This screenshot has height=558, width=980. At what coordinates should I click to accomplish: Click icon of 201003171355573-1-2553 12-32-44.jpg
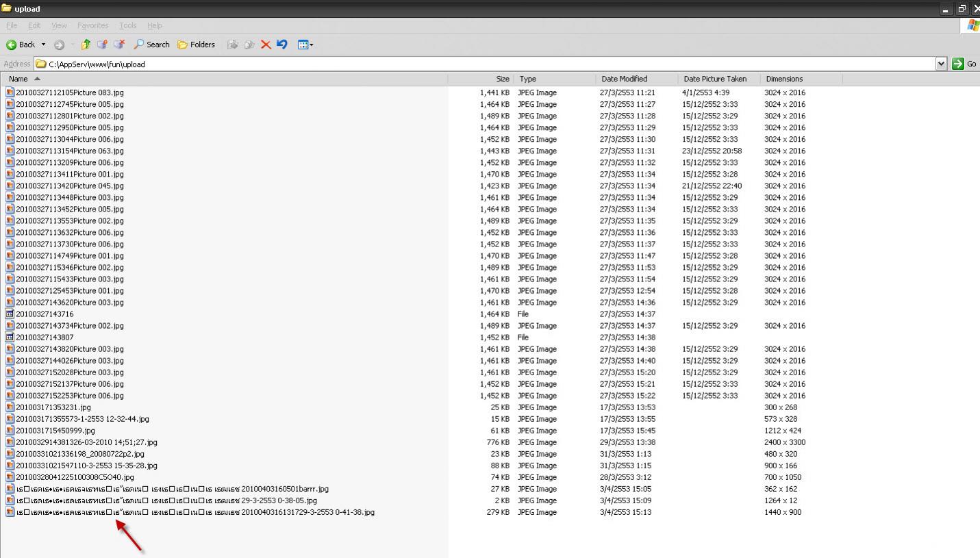point(10,418)
